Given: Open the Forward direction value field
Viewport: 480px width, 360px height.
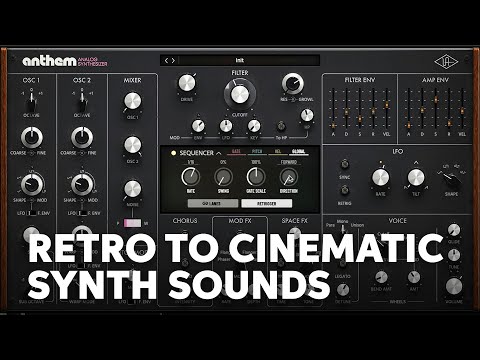Looking at the screenshot, I should [289, 162].
